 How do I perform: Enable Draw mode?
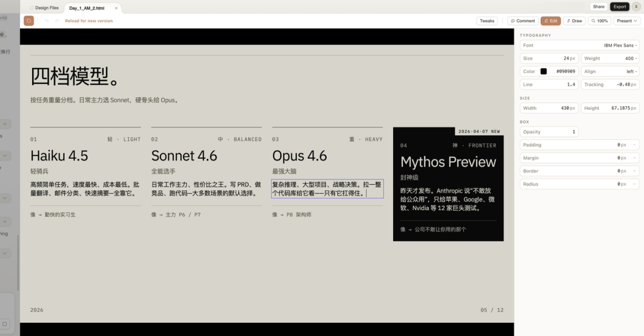(574, 21)
